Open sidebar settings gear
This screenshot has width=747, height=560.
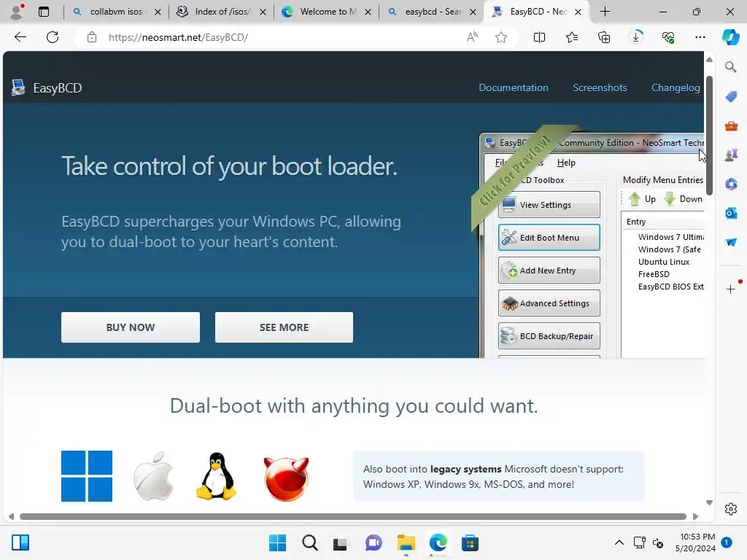[x=731, y=509]
